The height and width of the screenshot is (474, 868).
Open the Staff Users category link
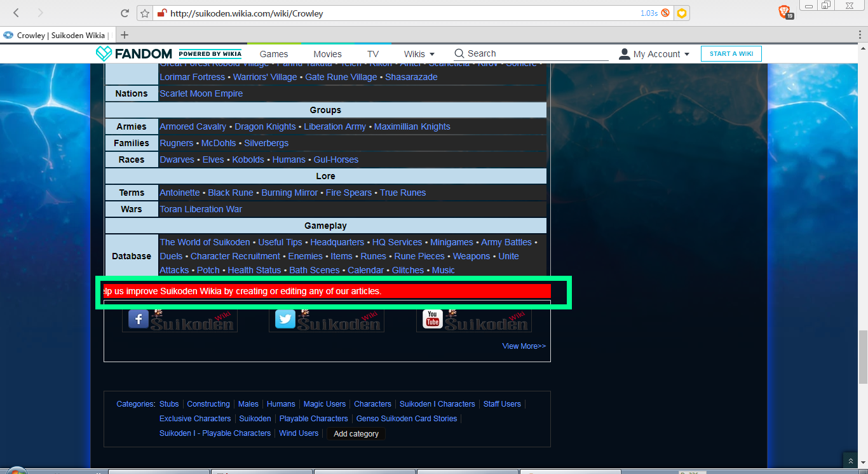click(x=502, y=404)
